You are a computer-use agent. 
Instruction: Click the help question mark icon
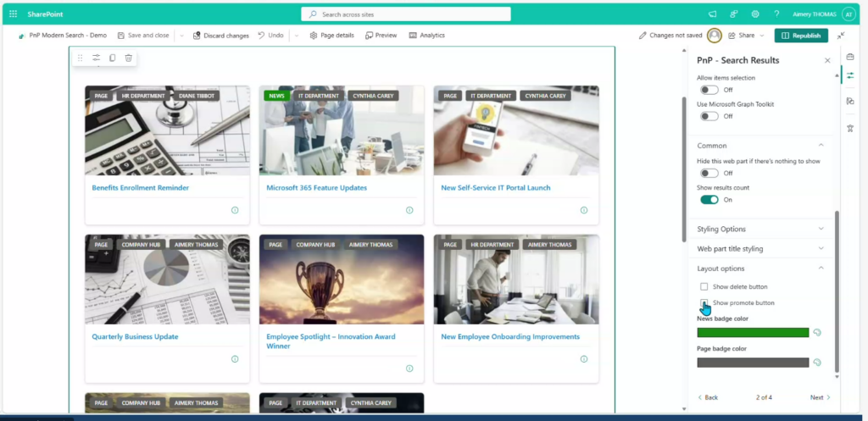click(776, 14)
